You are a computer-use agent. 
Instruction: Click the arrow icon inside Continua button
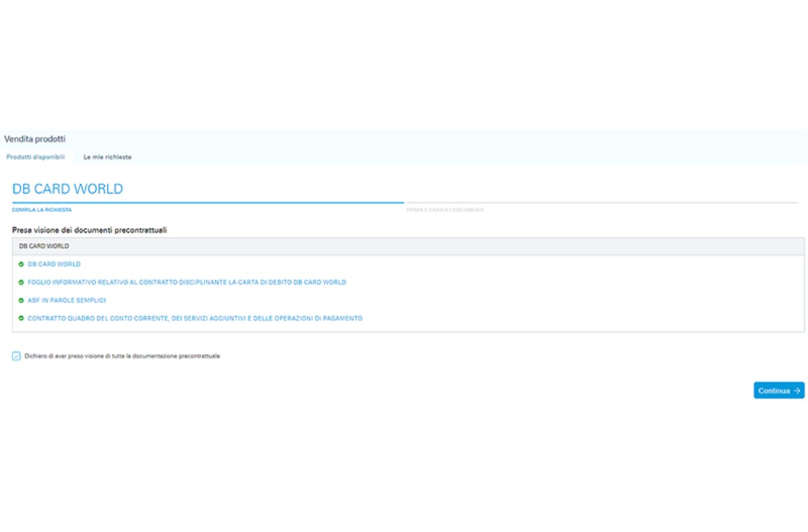(x=797, y=391)
